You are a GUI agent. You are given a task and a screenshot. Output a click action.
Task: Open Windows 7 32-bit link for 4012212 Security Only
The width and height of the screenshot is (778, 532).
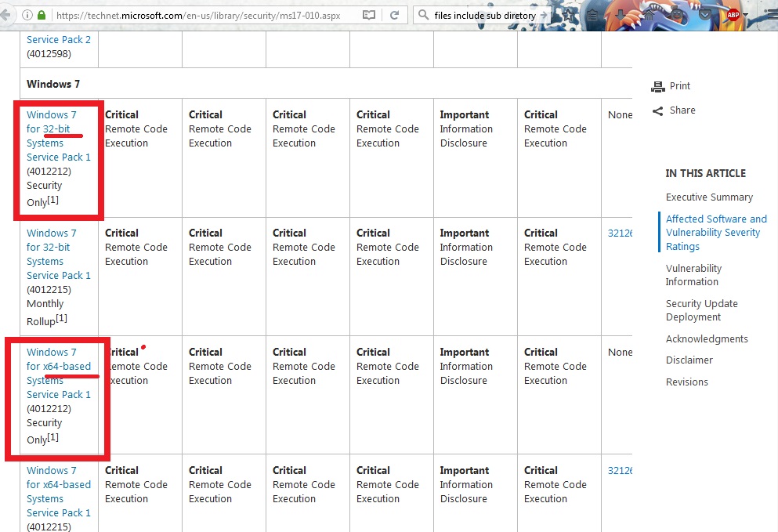point(59,136)
